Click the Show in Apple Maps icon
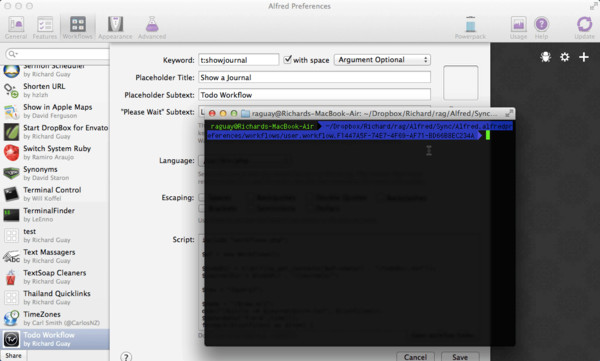The height and width of the screenshot is (361, 600). 11,111
